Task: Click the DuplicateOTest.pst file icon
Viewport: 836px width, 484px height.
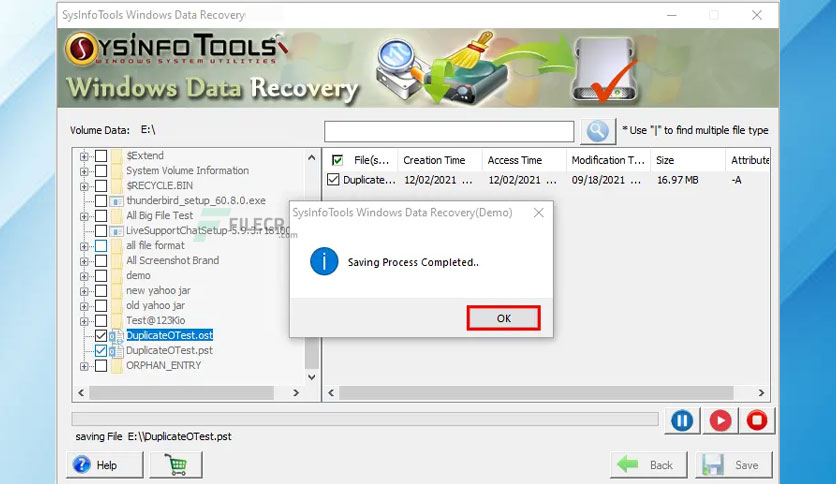Action: coord(117,351)
